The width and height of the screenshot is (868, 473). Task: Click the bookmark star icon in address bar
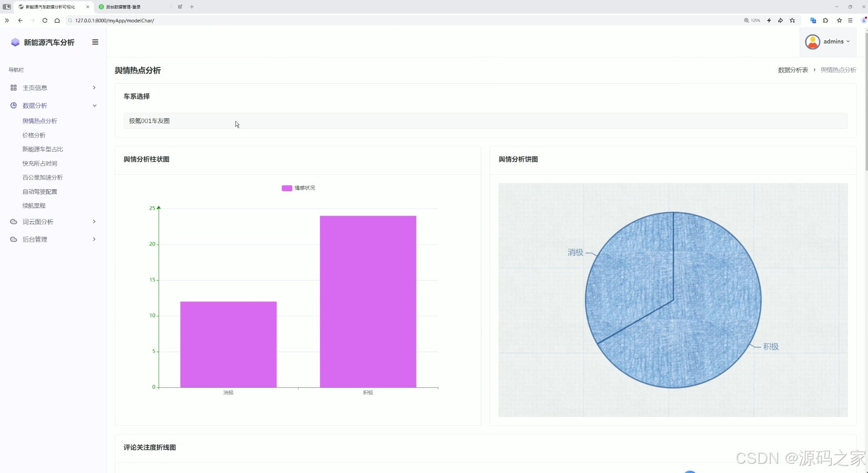(x=792, y=20)
